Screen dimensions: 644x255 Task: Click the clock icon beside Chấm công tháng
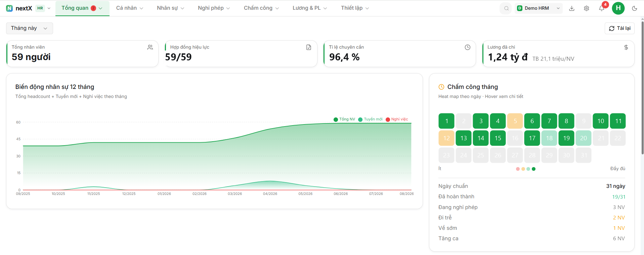click(x=441, y=87)
